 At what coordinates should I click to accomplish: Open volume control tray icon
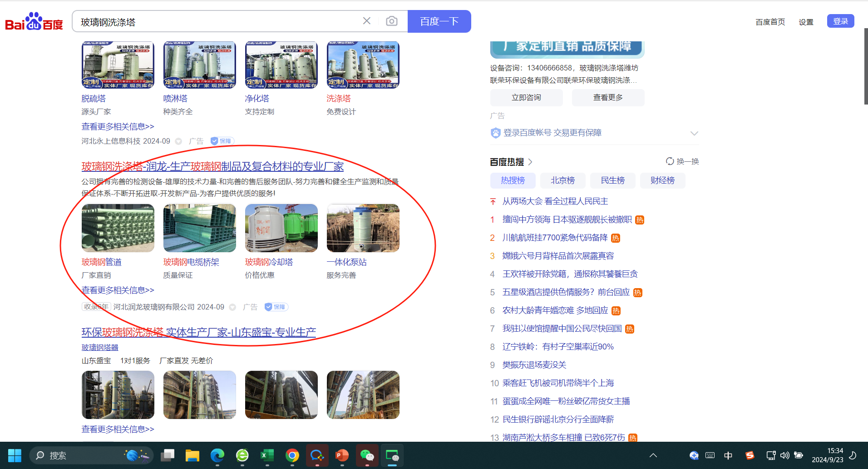(x=784, y=455)
